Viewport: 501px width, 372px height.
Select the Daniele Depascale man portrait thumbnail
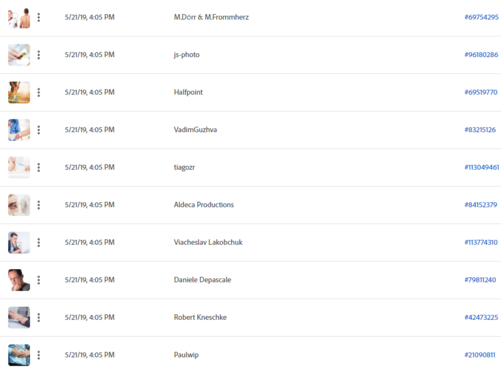coord(19,280)
